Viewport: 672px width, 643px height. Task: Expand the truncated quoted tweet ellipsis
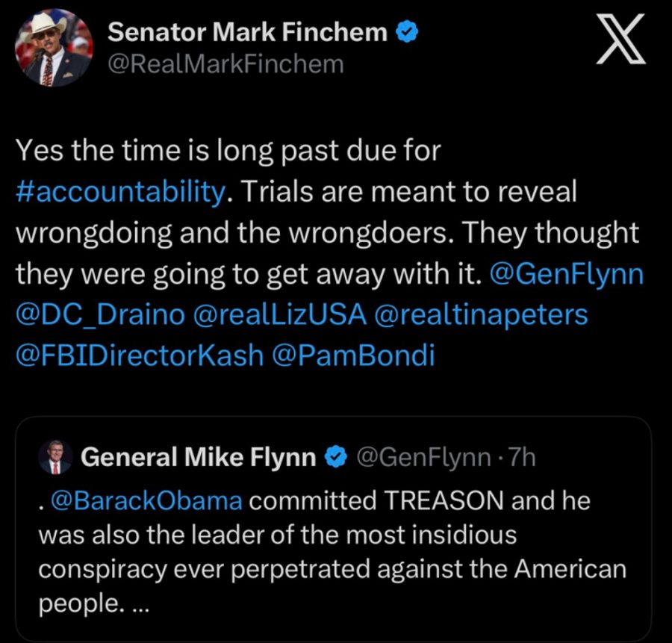coord(138,603)
